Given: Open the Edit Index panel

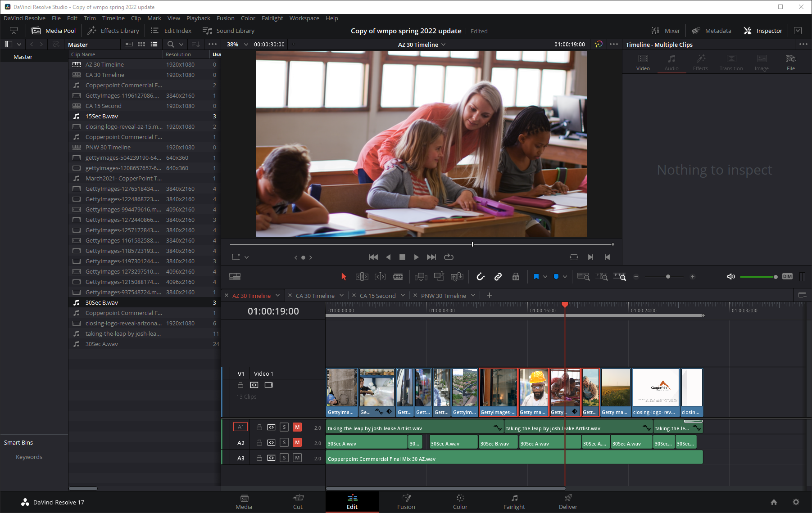Looking at the screenshot, I should point(171,31).
